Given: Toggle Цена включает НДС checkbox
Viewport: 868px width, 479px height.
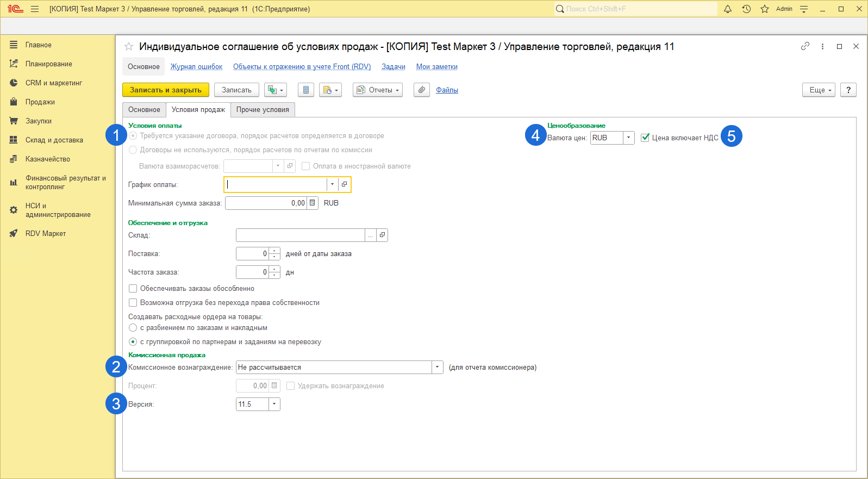Looking at the screenshot, I should (645, 138).
